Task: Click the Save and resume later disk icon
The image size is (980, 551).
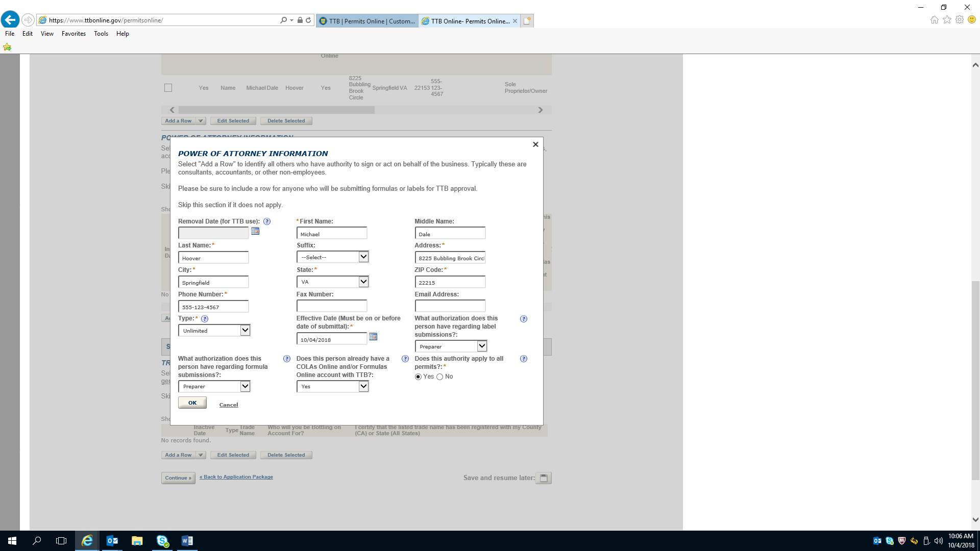Action: click(x=544, y=478)
